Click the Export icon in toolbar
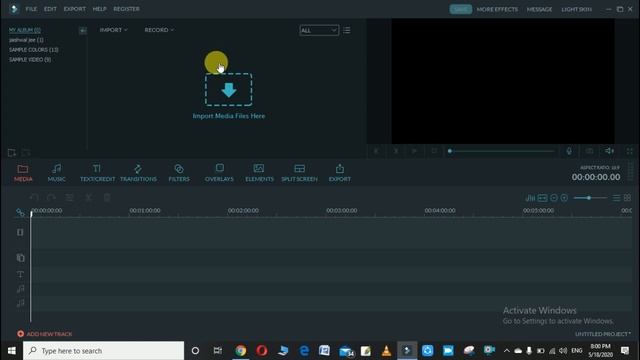 pos(340,173)
